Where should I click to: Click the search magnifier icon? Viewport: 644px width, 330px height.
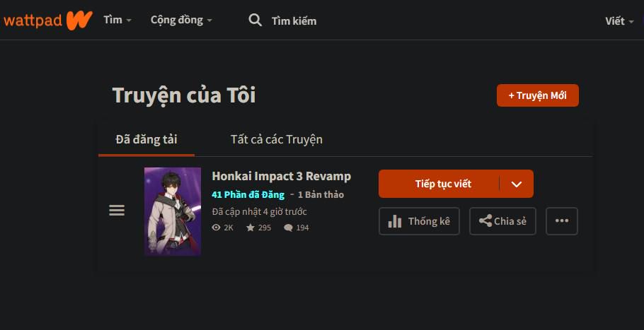pyautogui.click(x=255, y=20)
